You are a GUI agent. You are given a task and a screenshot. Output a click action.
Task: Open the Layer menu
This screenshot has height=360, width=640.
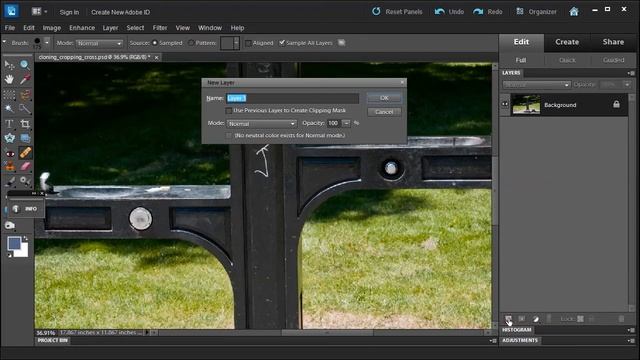click(110, 28)
